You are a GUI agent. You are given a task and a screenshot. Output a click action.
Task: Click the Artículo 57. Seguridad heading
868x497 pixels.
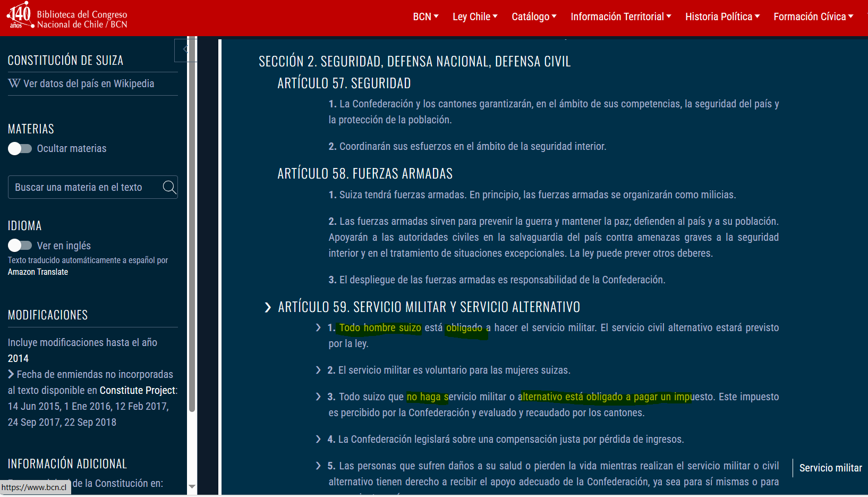pyautogui.click(x=344, y=83)
